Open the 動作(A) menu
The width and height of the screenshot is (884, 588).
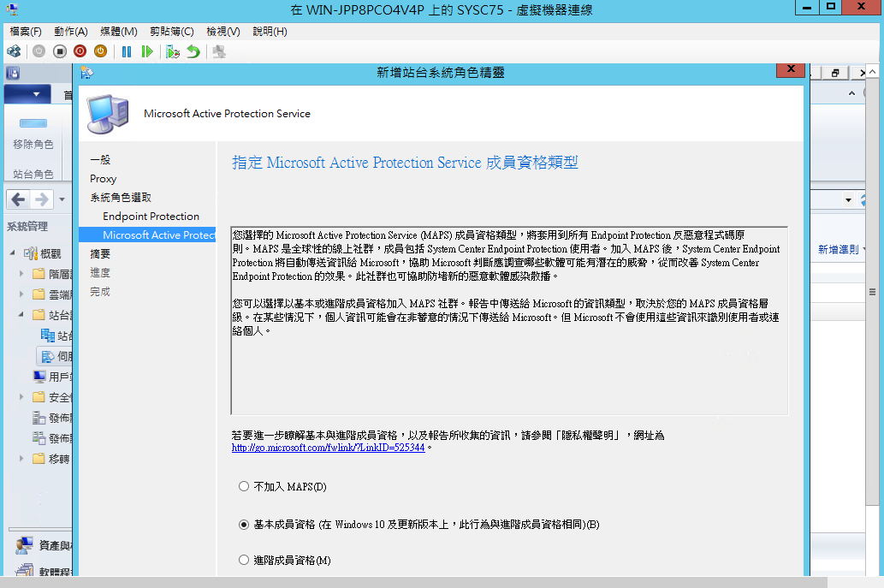tap(71, 32)
